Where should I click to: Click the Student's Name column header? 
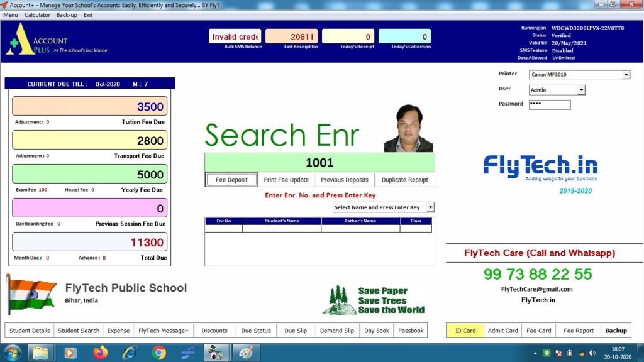pos(282,221)
